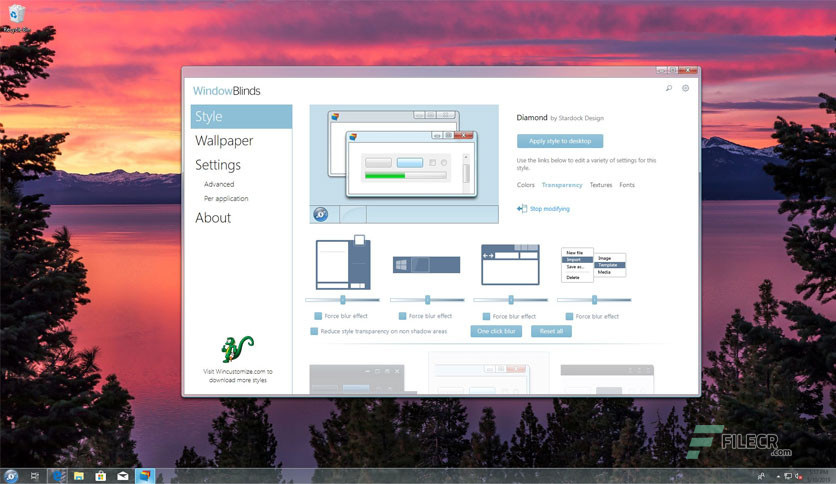836x484 pixels.
Task: Open Microsoft Store from the taskbar
Action: coord(101,475)
